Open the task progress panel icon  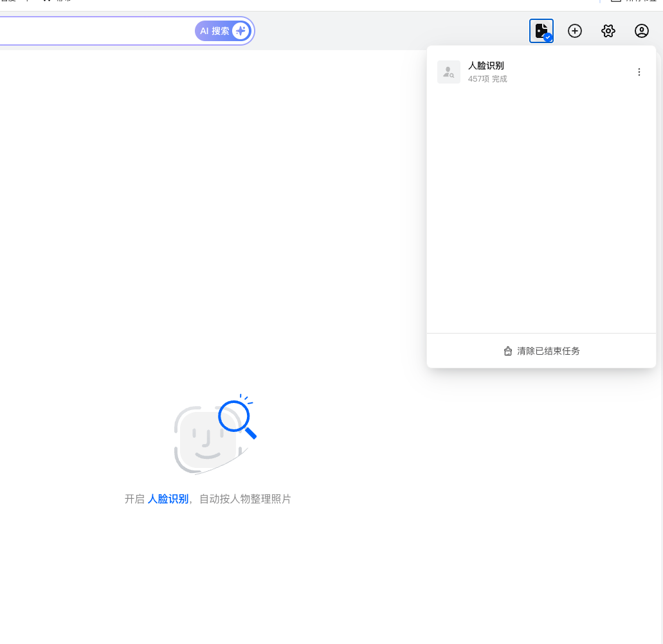point(541,30)
